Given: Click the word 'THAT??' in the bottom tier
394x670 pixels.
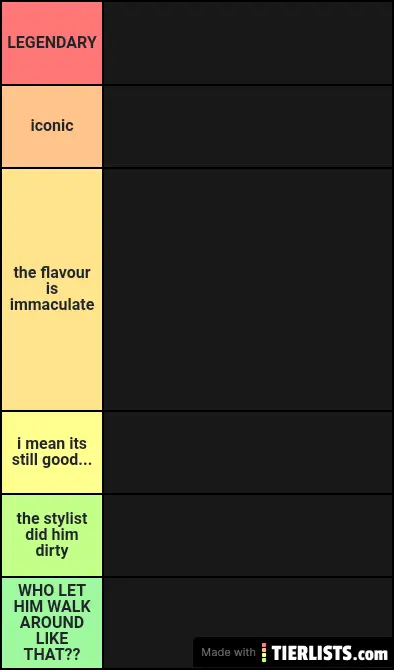Looking at the screenshot, I should 52,654.
